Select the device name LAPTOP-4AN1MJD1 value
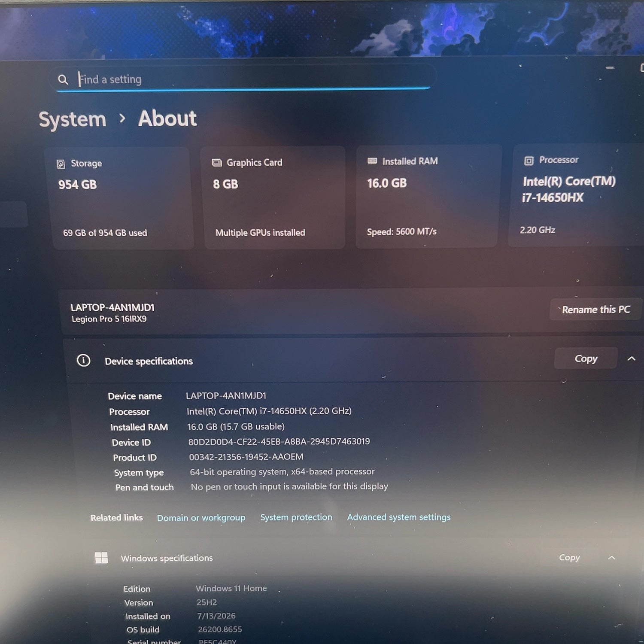Viewport: 644px width, 644px height. click(x=226, y=395)
